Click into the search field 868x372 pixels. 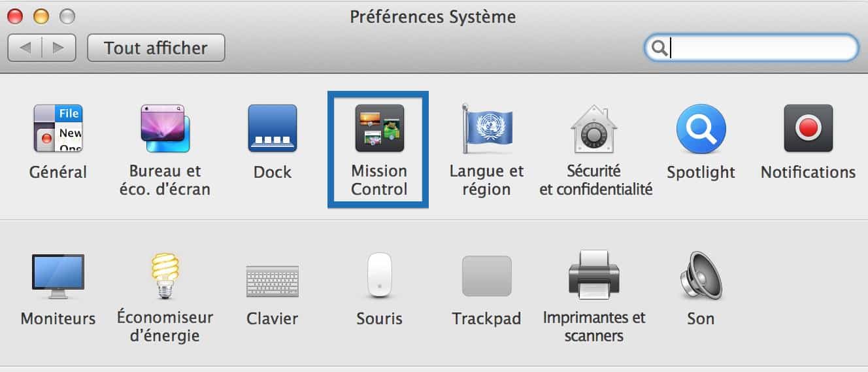click(751, 48)
